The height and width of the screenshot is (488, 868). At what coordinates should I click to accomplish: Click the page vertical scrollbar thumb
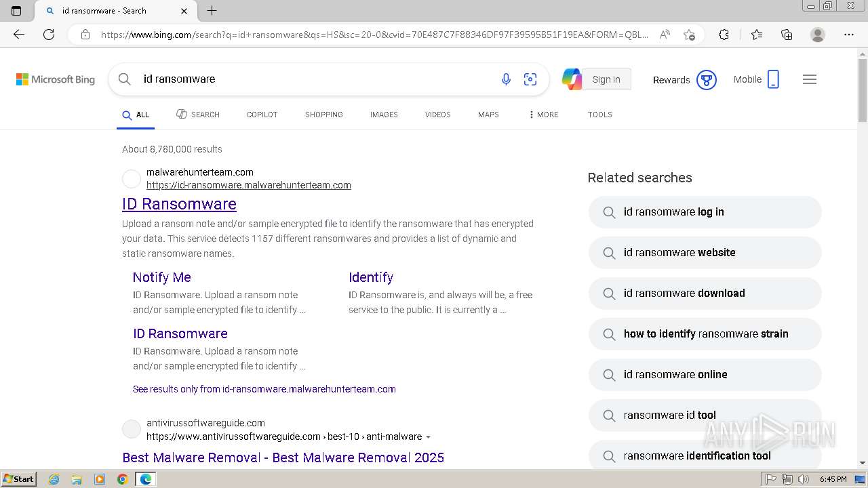[x=863, y=90]
